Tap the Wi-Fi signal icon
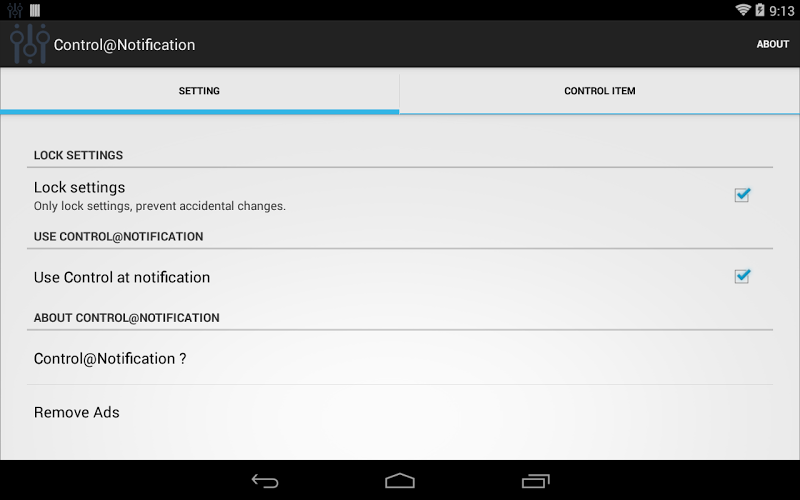800x500 pixels. coord(743,10)
